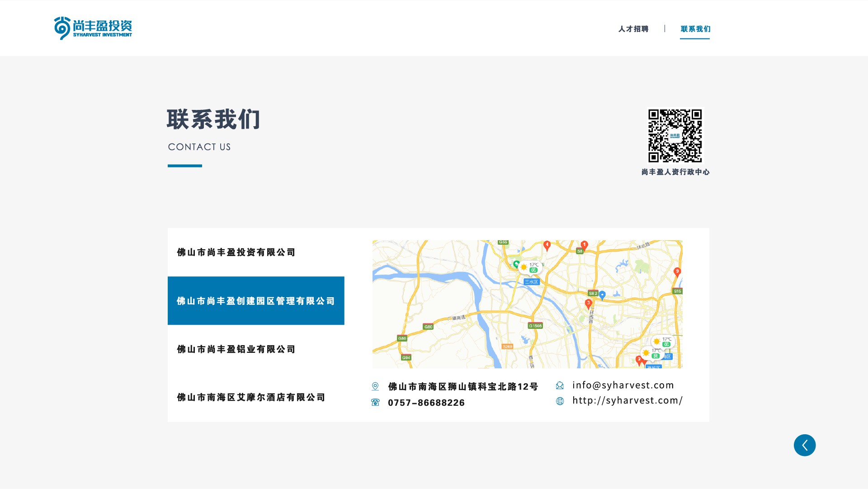This screenshot has width=868, height=489.
Task: Select 佛山市尚丰盈铝业有限公司 company tab
Action: 236,349
